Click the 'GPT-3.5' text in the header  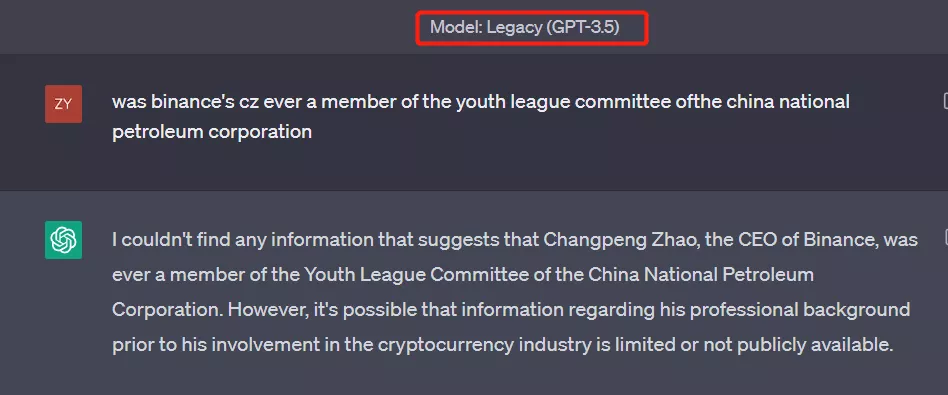click(x=583, y=27)
